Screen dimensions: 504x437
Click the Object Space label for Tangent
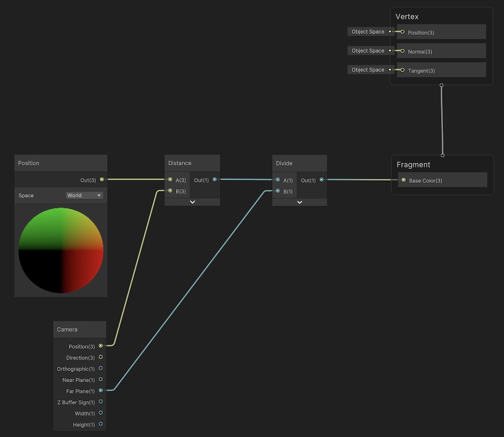[x=368, y=70]
